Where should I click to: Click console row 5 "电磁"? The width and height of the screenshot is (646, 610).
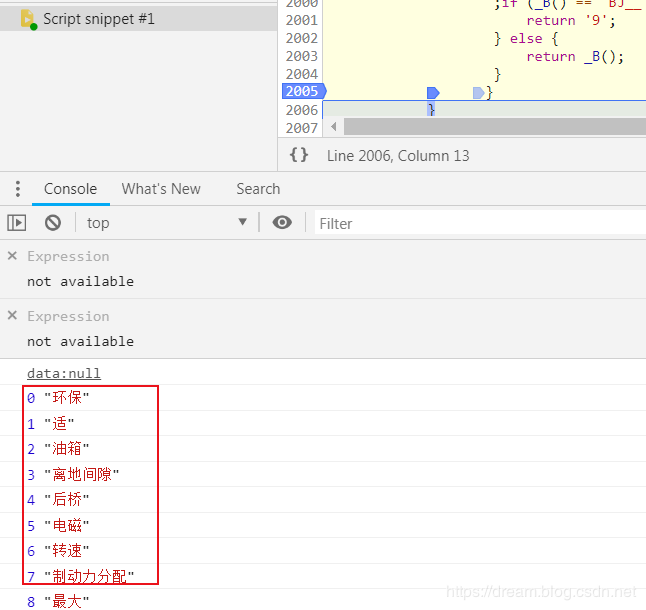[x=323, y=525]
